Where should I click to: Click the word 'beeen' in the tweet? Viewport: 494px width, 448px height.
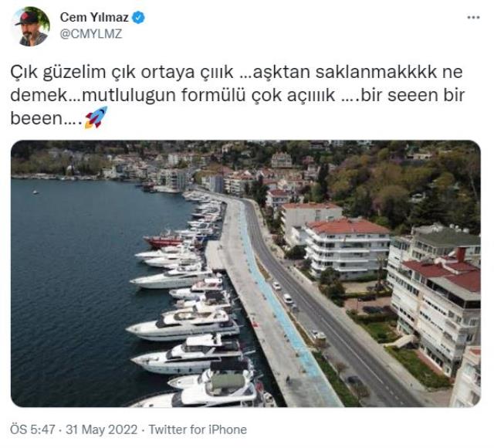click(37, 118)
